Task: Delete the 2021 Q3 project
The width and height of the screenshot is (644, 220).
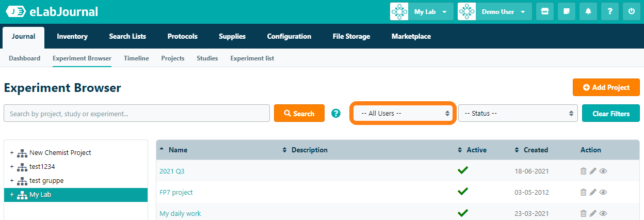Action: coord(584,171)
